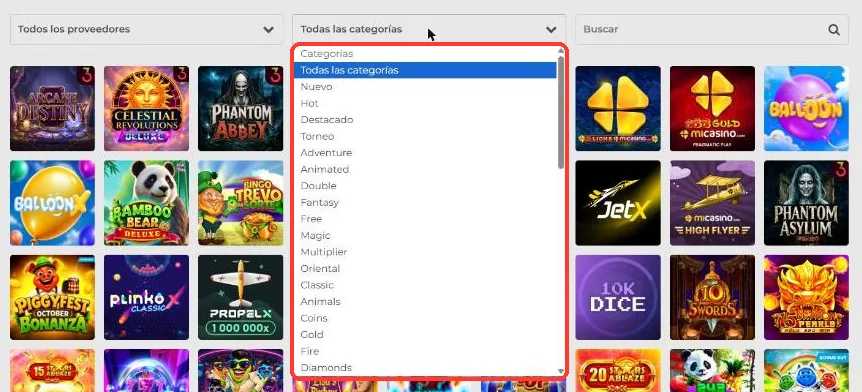
Task: Launch the Phantom Abbey game
Action: (240, 108)
